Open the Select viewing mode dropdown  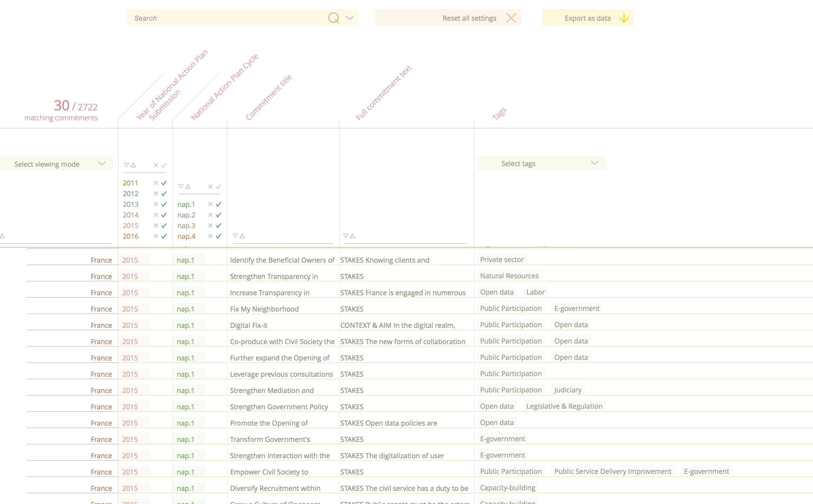pyautogui.click(x=56, y=164)
